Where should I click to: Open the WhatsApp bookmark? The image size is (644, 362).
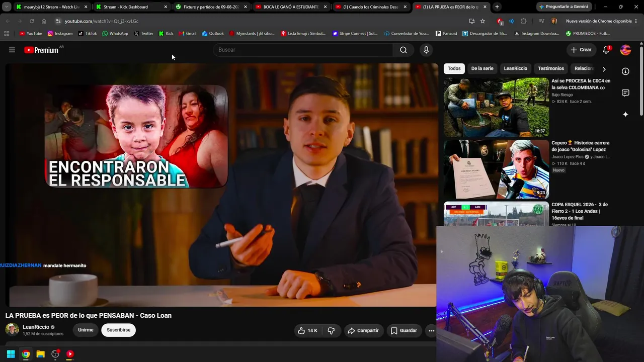(115, 34)
